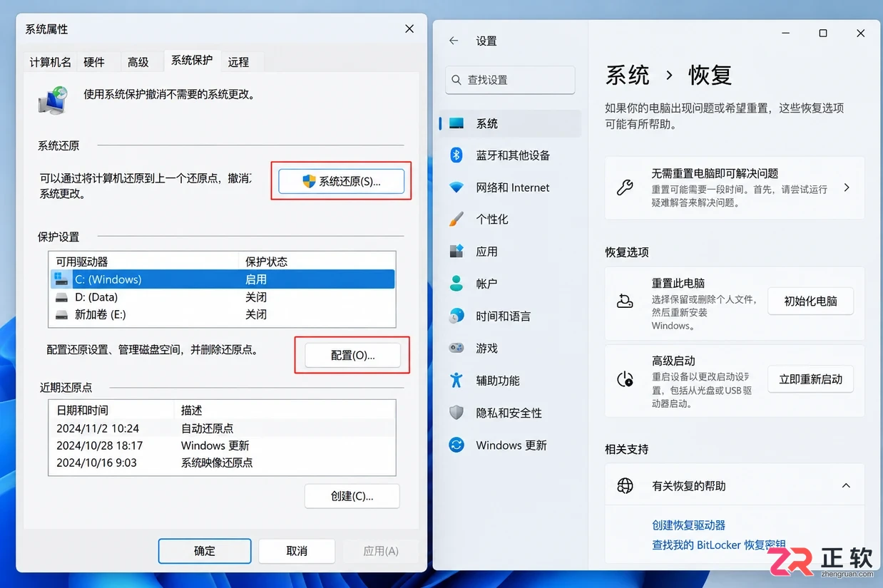
Task: Select the 系统保护 tab
Action: 192,60
